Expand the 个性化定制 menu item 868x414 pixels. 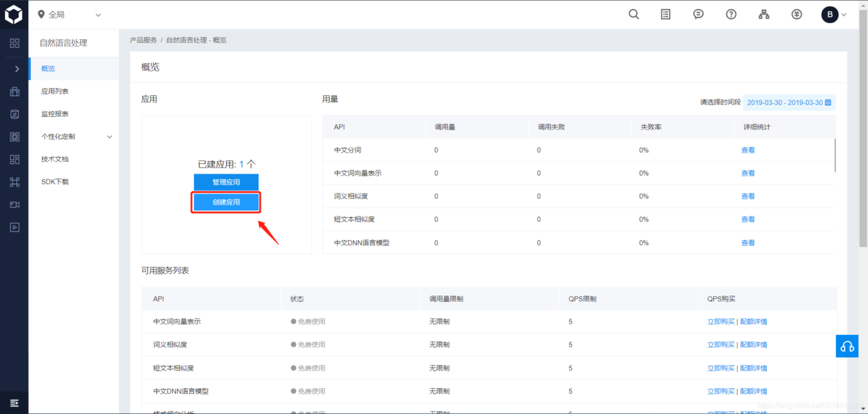coord(74,137)
